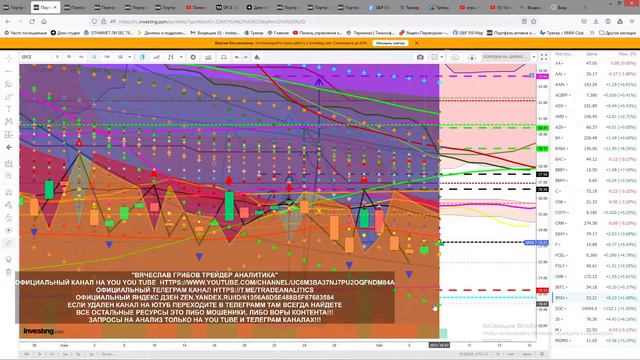640x360 pixels.
Task: Change chart candle style
Action: 142,57
